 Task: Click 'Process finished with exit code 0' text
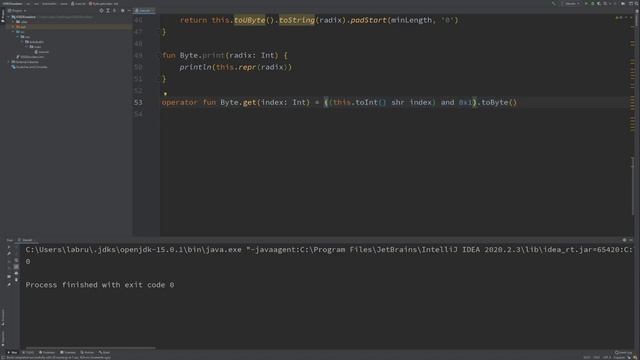(x=100, y=285)
